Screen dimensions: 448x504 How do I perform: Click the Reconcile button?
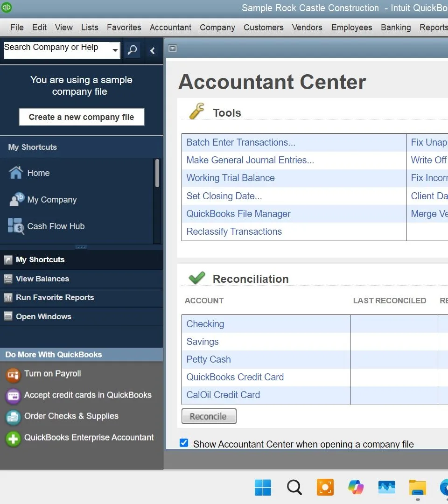(209, 416)
